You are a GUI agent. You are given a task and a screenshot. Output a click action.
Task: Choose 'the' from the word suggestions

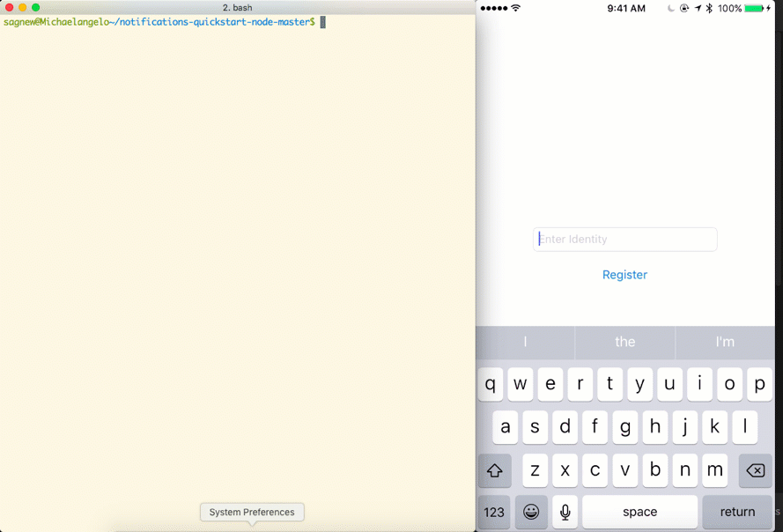point(625,342)
